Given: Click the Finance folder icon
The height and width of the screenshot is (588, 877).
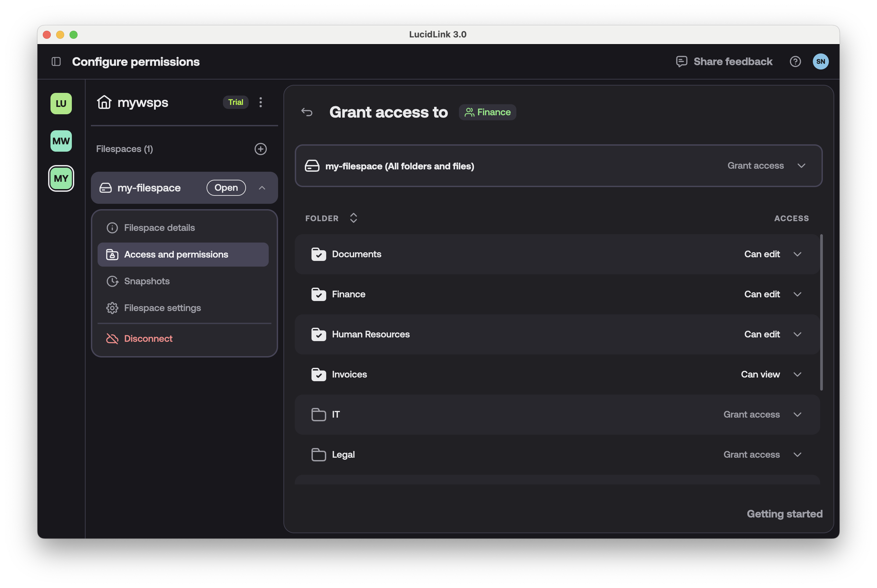Looking at the screenshot, I should 319,294.
